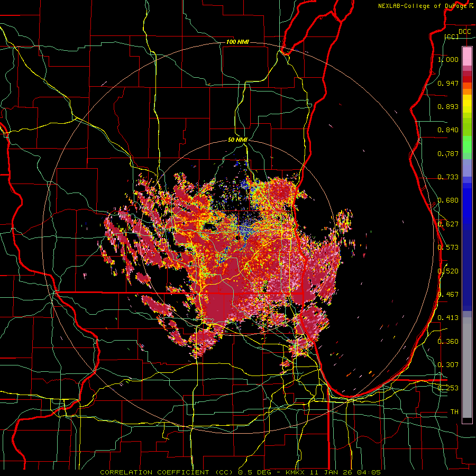Click the Correlation Coefficient caption at bottom
Viewport: 476px width, 476px height.
pyautogui.click(x=240, y=472)
